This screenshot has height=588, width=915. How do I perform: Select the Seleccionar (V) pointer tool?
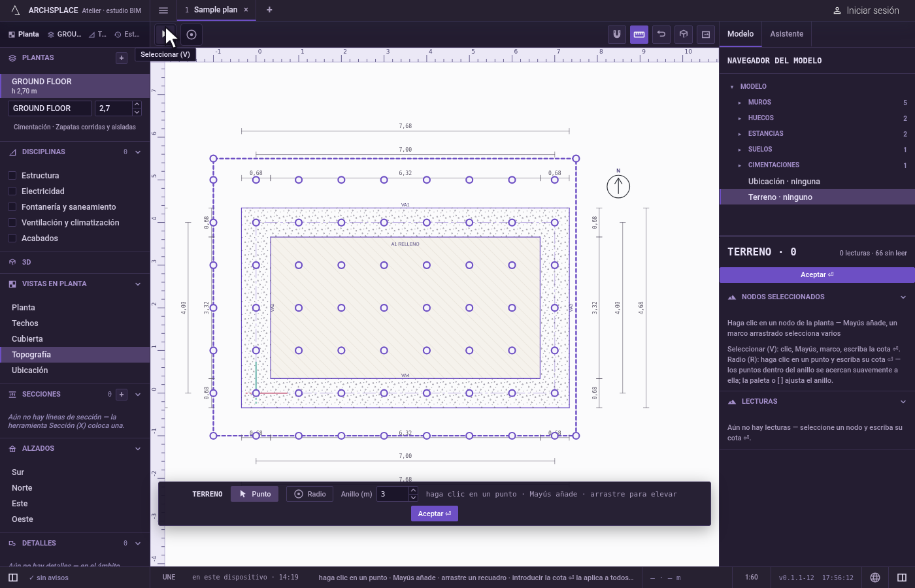coord(165,35)
